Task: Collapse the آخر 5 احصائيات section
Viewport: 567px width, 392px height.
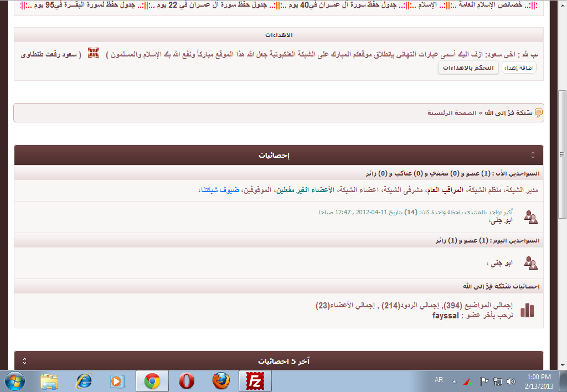Action: click(24, 361)
